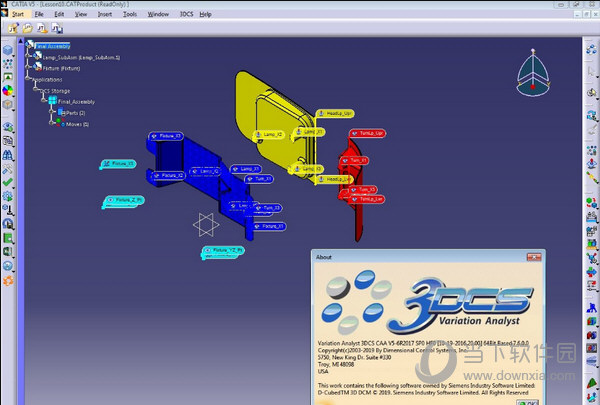Click the magnet horseshoe icon in left toolbar
Viewport: 600px width, 405px height.
[8, 224]
